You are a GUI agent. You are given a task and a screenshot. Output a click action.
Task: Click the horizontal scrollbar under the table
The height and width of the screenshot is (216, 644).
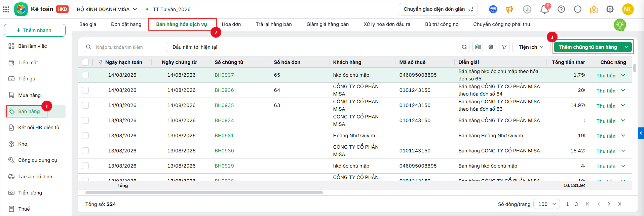click(204, 193)
